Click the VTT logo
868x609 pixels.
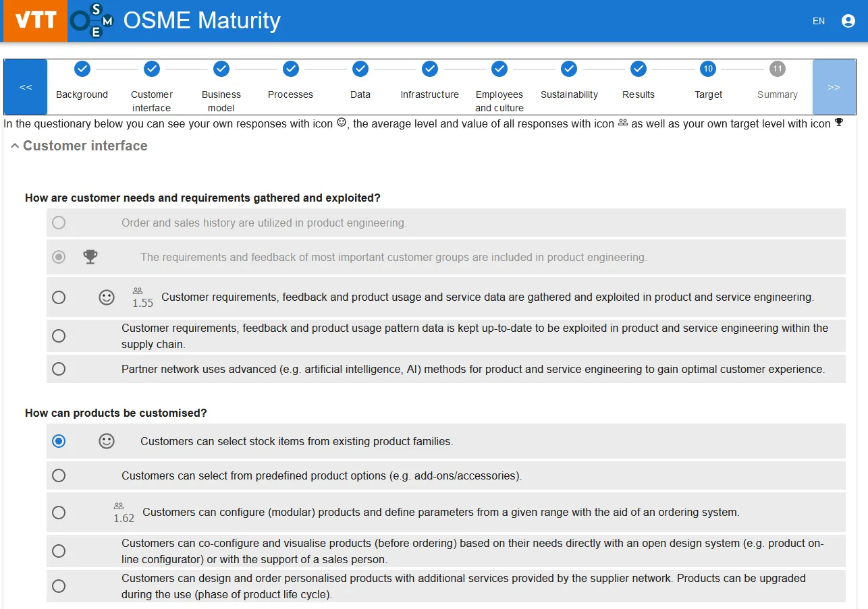click(35, 21)
